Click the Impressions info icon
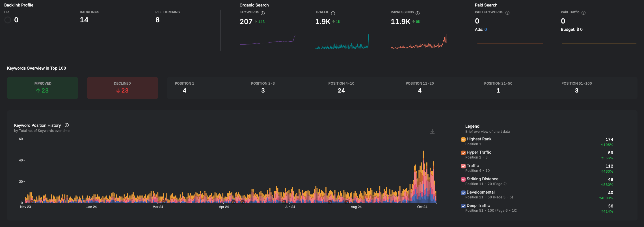Image resolution: width=644 pixels, height=227 pixels. coord(418,13)
